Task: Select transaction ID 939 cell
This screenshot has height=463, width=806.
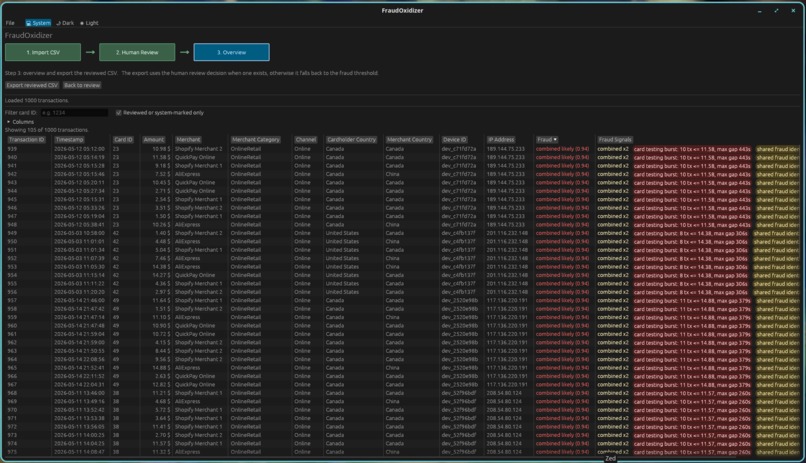Action: (x=12, y=149)
